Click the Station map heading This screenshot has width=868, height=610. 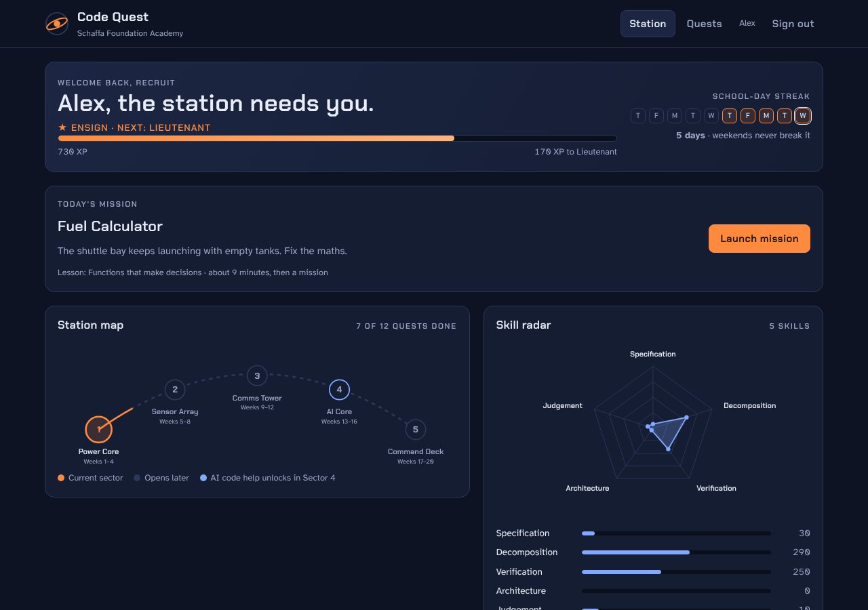91,325
